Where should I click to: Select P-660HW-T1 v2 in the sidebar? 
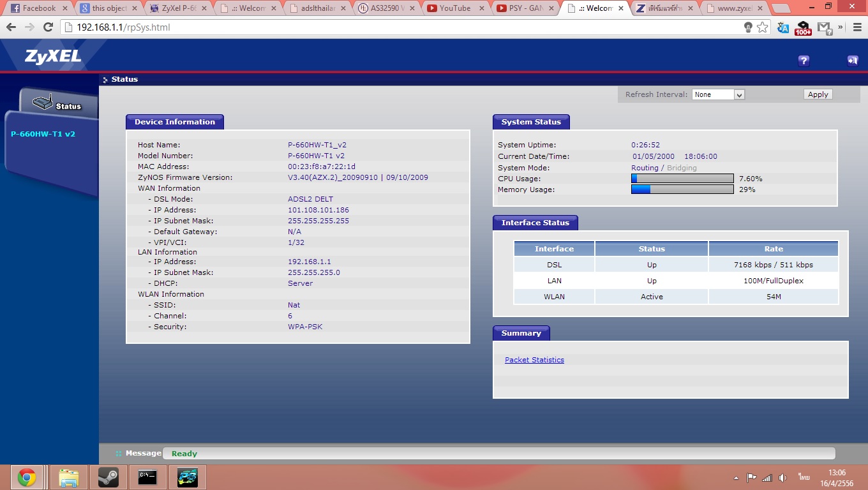tap(43, 134)
